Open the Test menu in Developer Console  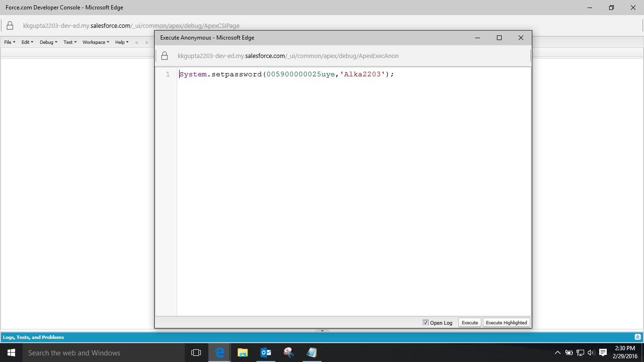click(70, 42)
